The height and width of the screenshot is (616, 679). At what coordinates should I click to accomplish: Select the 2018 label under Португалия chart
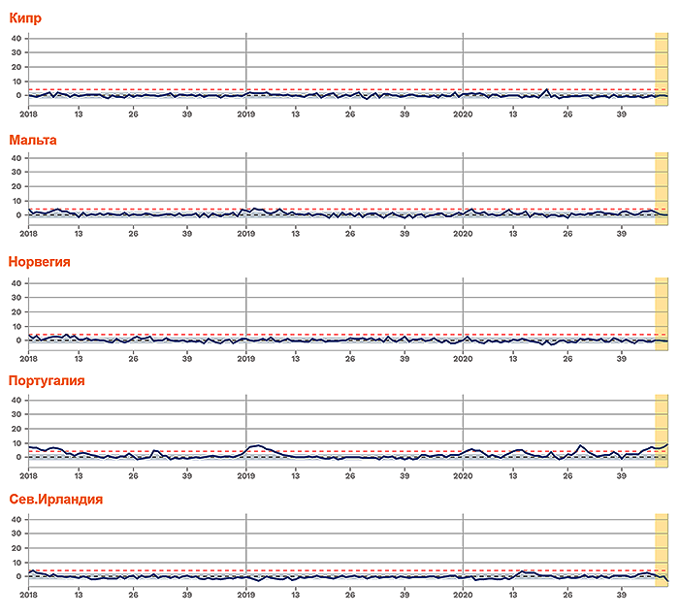(x=28, y=476)
